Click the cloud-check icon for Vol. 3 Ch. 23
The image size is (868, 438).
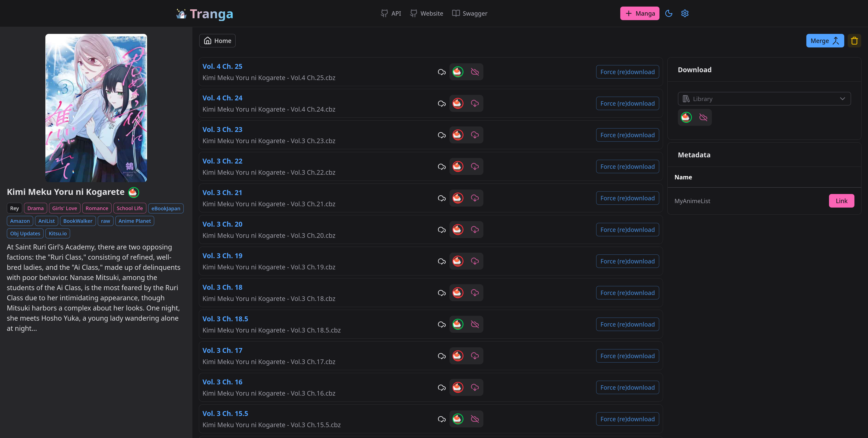441,135
